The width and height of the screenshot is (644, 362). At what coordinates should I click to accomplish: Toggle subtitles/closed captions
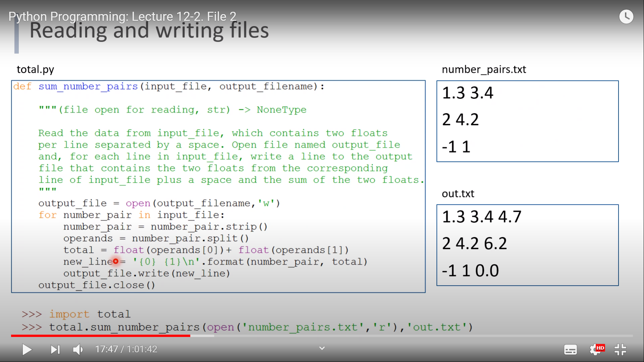[571, 350]
